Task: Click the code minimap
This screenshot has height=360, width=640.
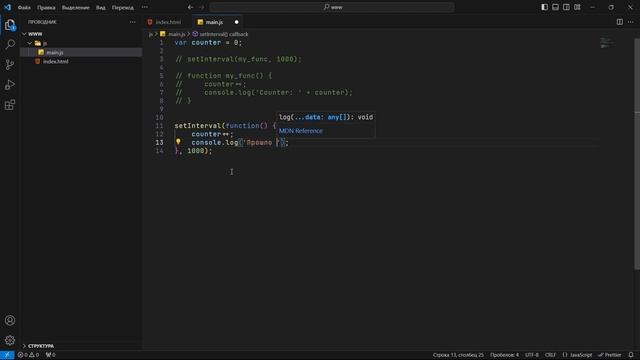Action: pyautogui.click(x=607, y=43)
